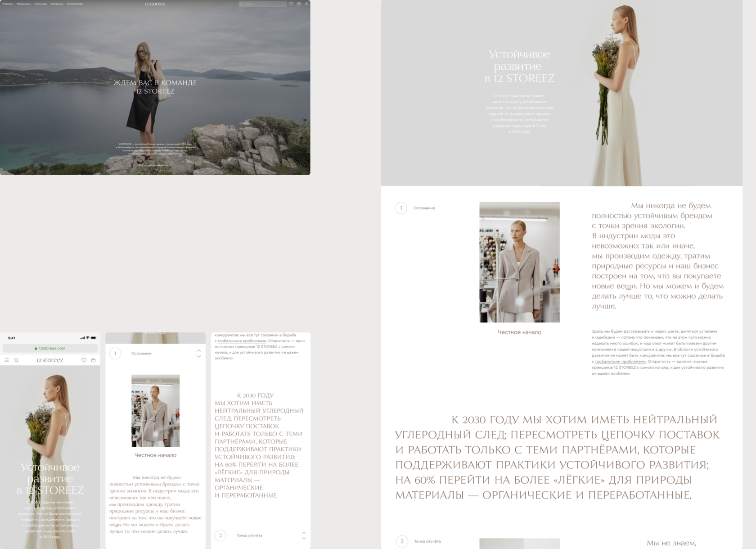
Task: Open the shopping bag icon in the desktop careers page header
Action: [x=299, y=4]
